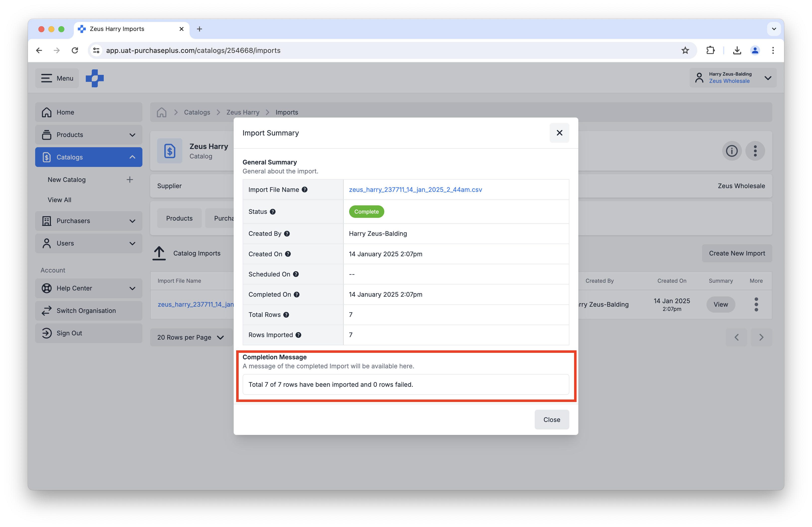Switch to the Products tab
Screen dimensions: 812x527
tap(179, 218)
